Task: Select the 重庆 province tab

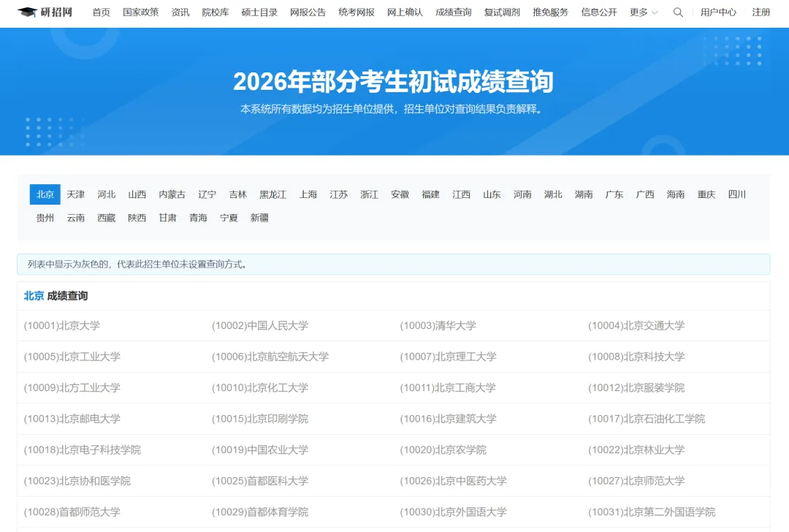Action: point(706,194)
